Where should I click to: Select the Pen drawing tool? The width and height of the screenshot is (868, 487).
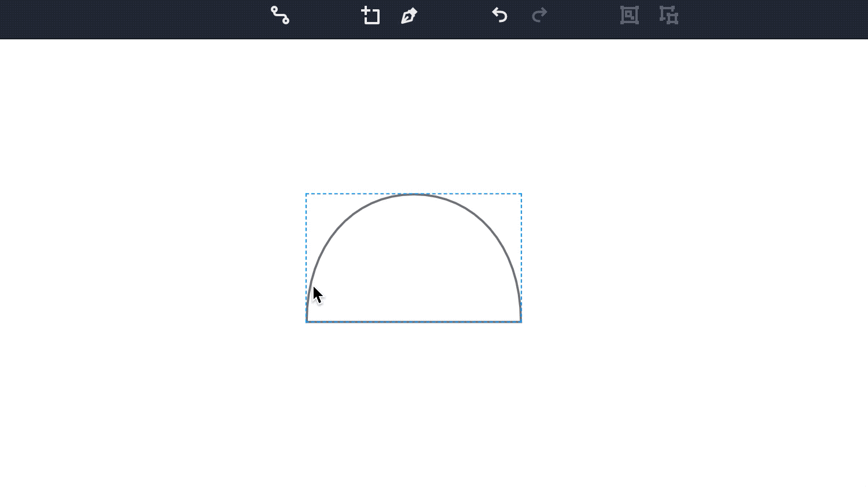coord(409,16)
